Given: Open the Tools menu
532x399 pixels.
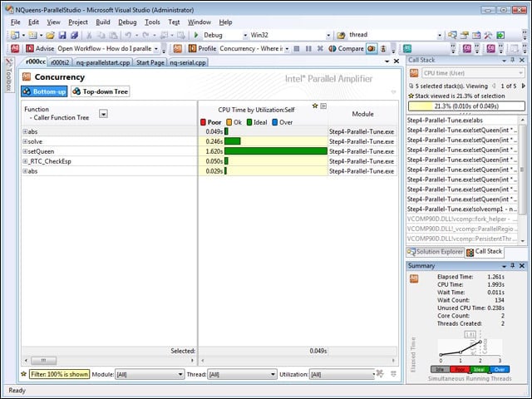Looking at the screenshot, I should coord(152,22).
